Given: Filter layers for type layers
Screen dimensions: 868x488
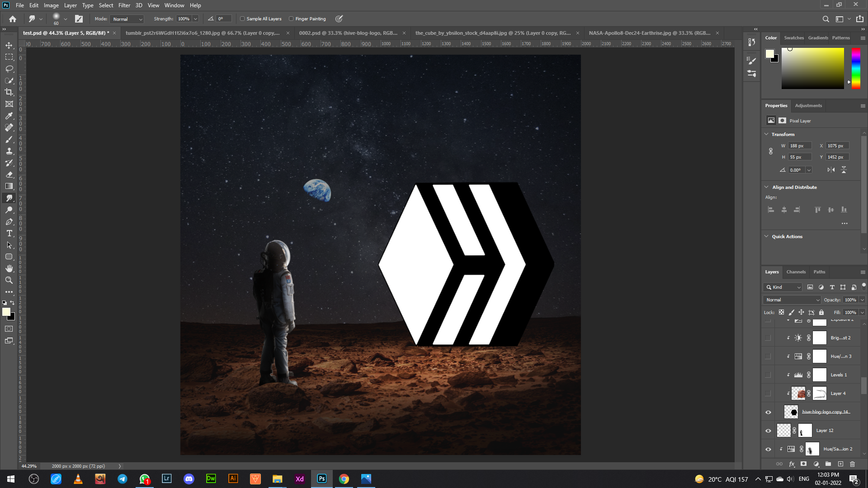Looking at the screenshot, I should (x=832, y=287).
